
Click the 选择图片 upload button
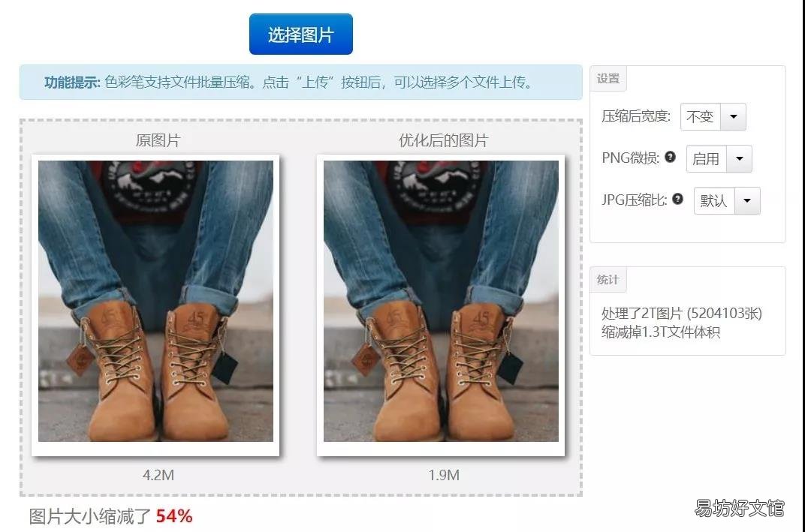click(301, 34)
